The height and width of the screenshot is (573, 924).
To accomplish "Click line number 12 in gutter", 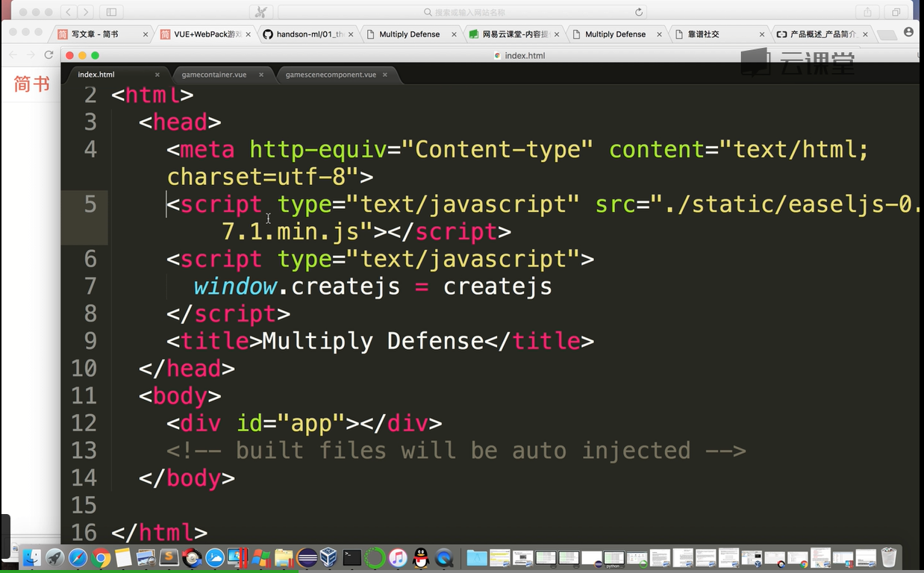I will 84,423.
